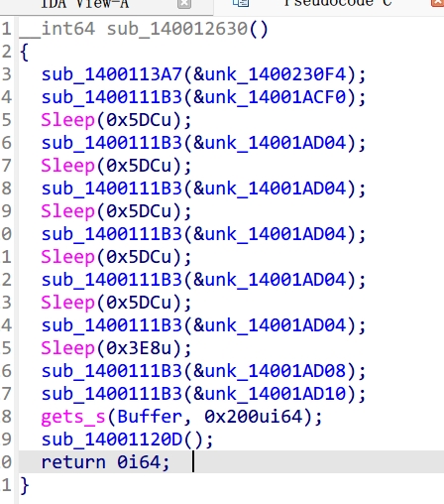444x504 pixels.
Task: Select the unk_1400230F4 reference
Action: [x=276, y=74]
